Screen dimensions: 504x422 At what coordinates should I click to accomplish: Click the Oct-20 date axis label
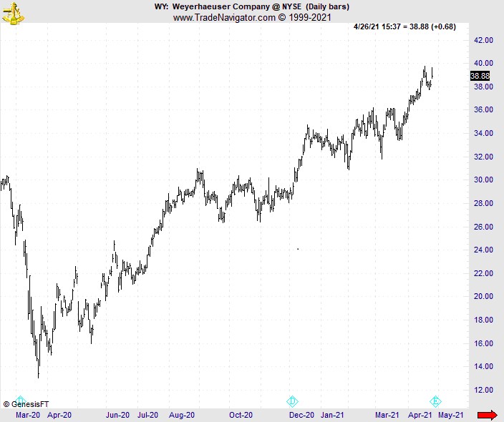241,415
